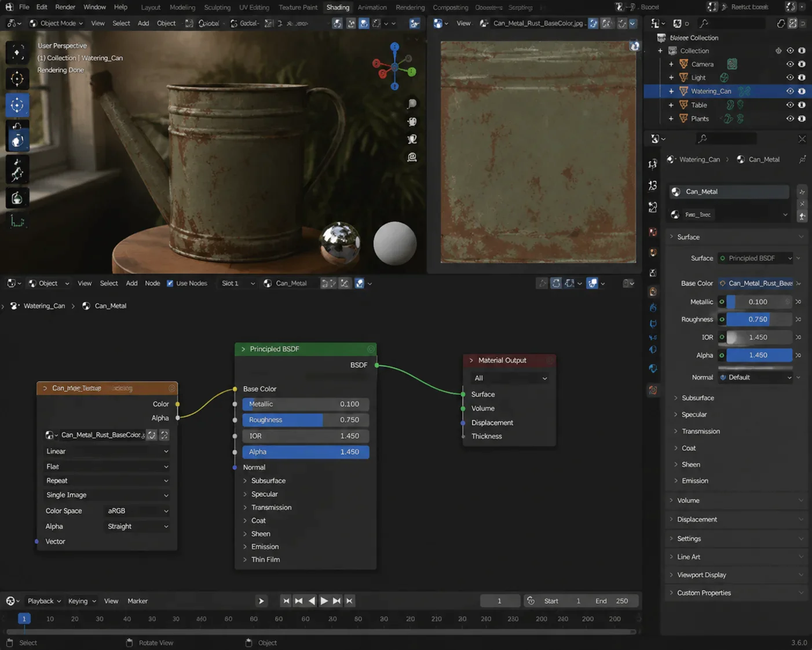Click the pin icon in properties breadcrumb row
This screenshot has width=812, height=650.
802,159
